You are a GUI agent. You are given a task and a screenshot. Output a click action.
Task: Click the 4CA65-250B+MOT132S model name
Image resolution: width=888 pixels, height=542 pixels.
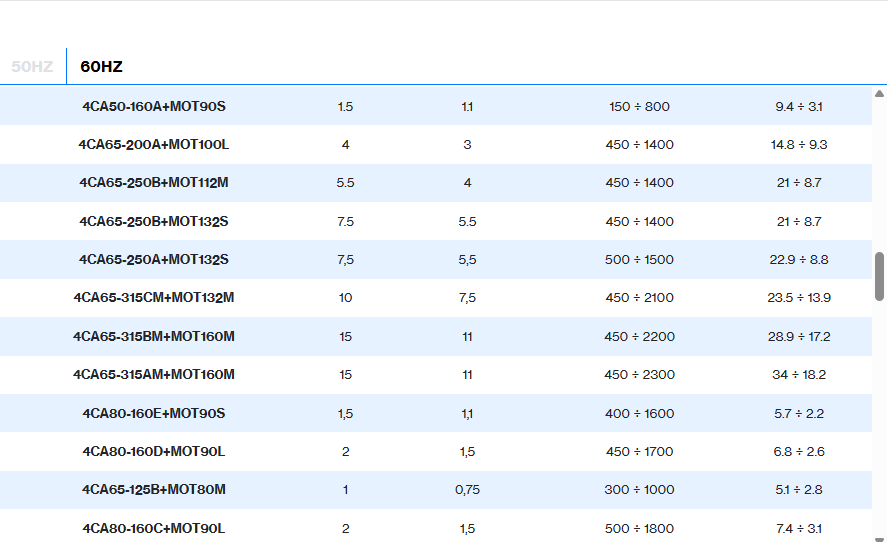(x=154, y=222)
